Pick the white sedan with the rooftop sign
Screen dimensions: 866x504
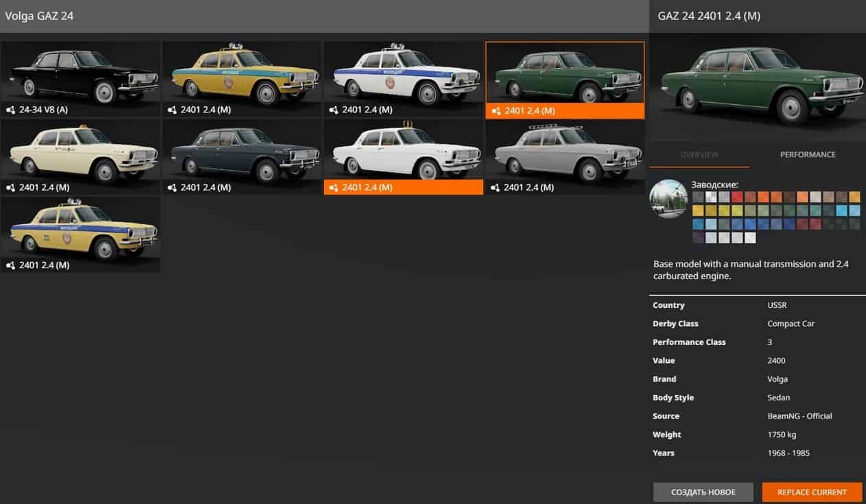click(403, 150)
